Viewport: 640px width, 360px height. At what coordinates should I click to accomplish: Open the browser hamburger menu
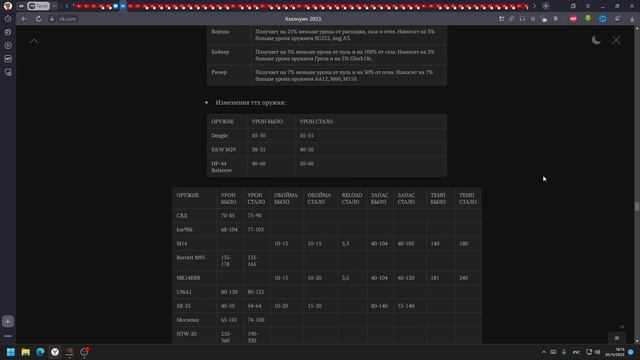[588, 6]
